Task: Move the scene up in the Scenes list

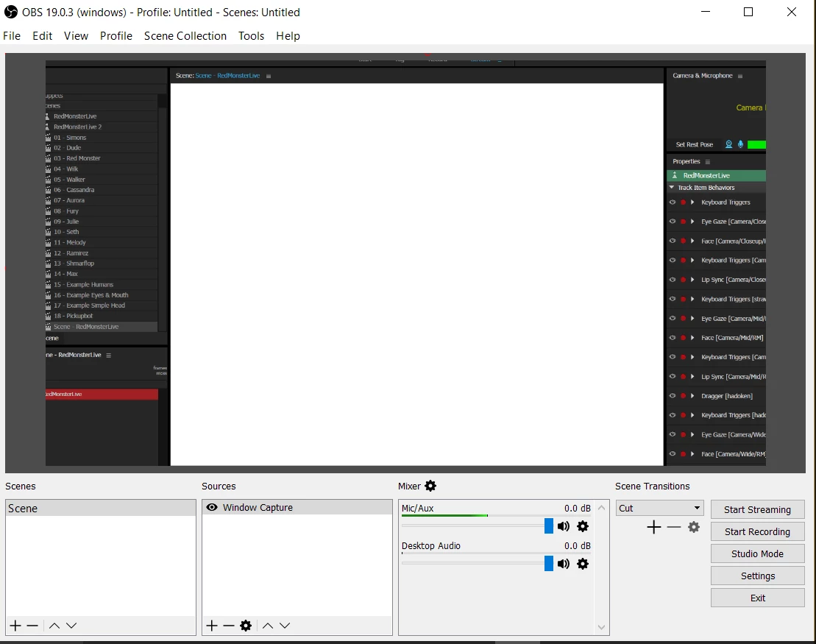Action: point(54,626)
